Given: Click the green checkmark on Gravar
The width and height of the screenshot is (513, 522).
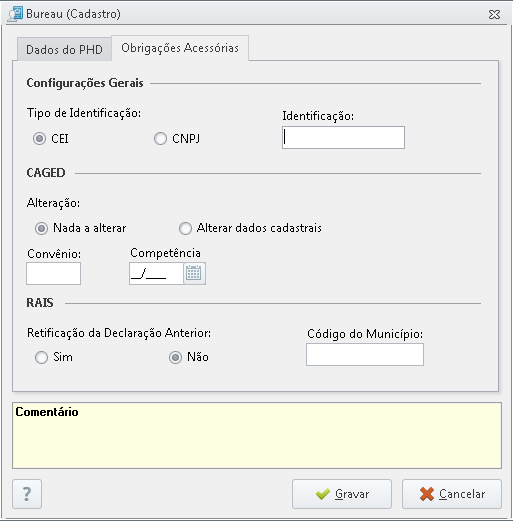Looking at the screenshot, I should coord(323,494).
